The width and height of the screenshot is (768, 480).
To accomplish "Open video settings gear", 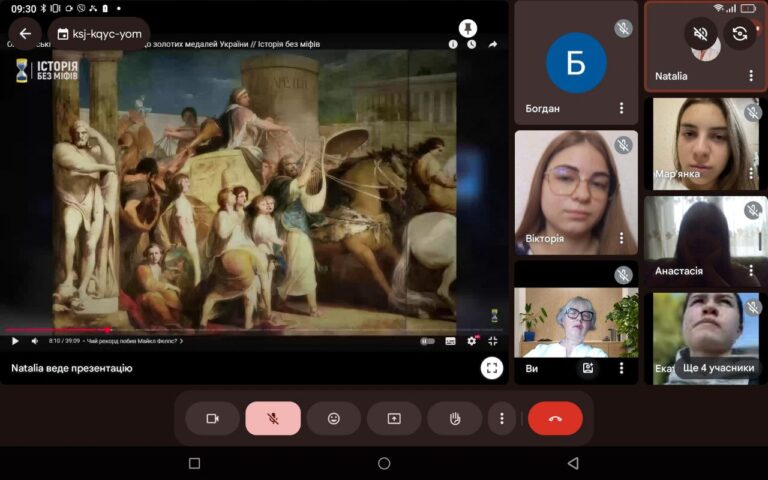I will coord(472,341).
